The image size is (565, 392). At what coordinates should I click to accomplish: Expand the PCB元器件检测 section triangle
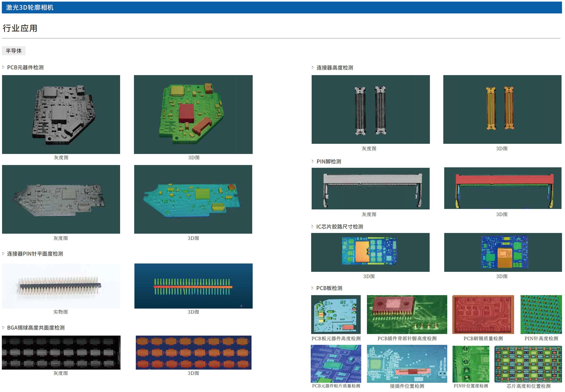3,67
